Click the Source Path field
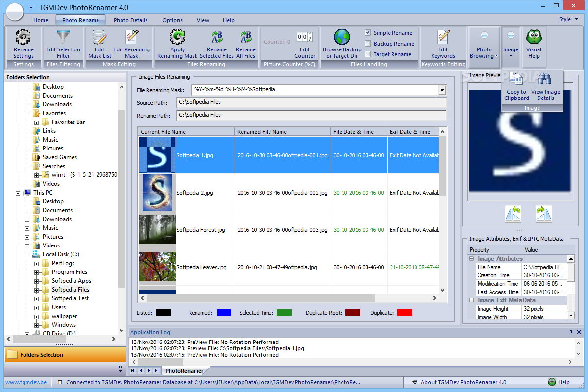Screen dimensions: 588x392 [312, 102]
